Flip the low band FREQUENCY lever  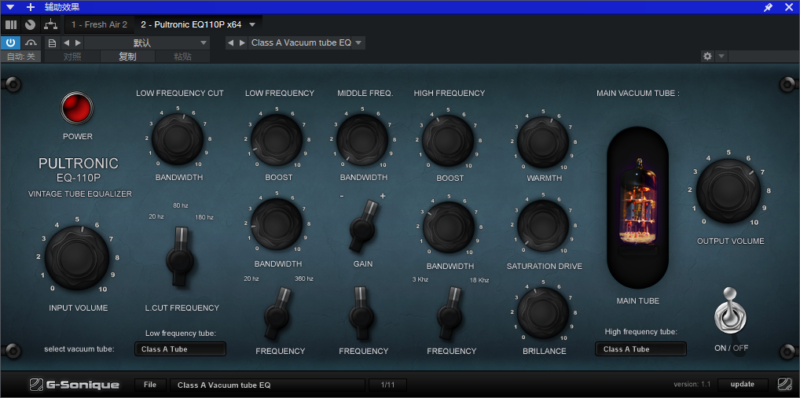click(277, 314)
